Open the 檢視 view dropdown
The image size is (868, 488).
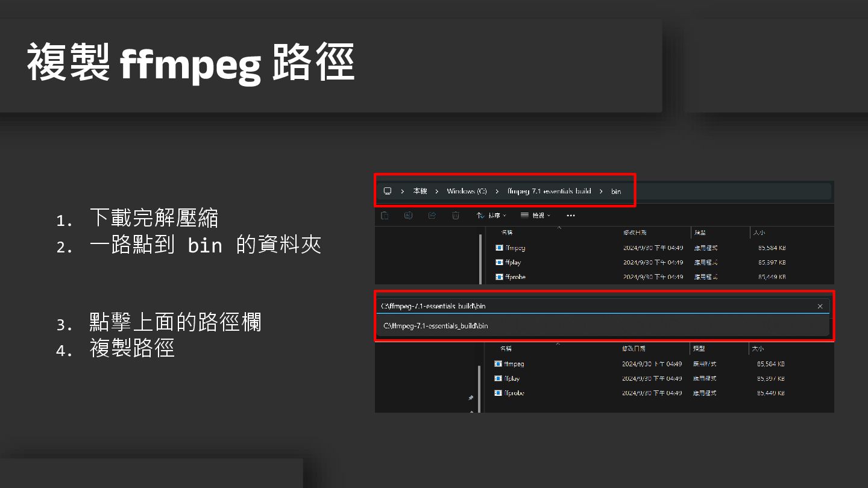pyautogui.click(x=535, y=215)
